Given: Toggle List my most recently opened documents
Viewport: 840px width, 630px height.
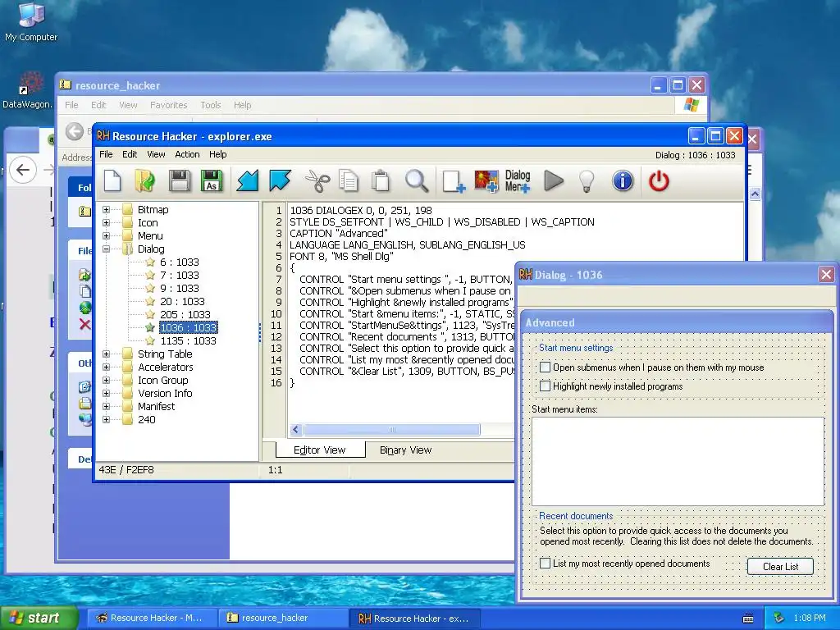Looking at the screenshot, I should (x=545, y=563).
